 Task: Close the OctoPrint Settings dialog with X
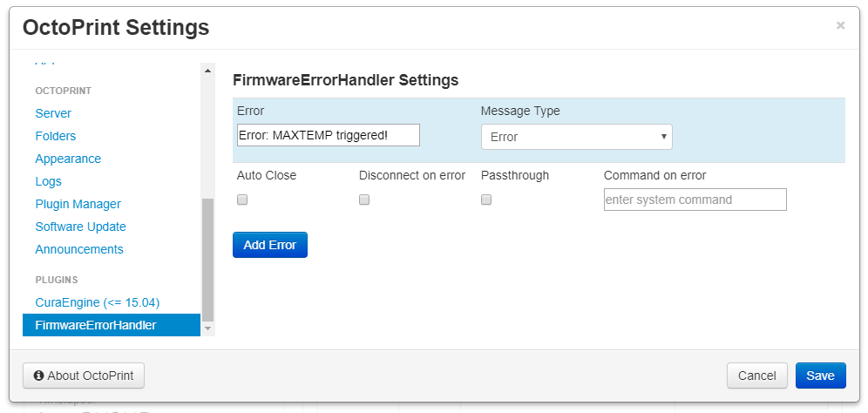point(840,25)
